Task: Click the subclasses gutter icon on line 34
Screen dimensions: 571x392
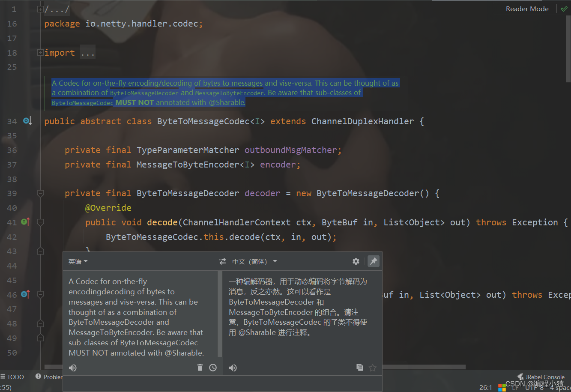Action: (x=28, y=121)
